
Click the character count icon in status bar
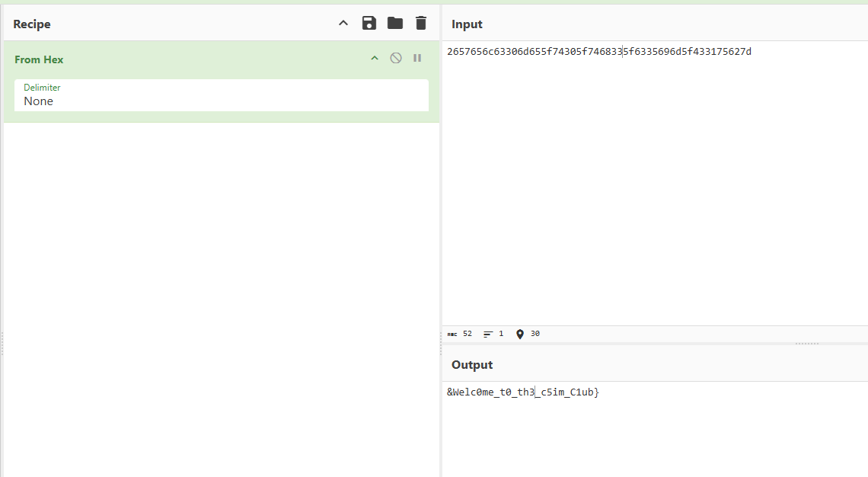pos(452,335)
